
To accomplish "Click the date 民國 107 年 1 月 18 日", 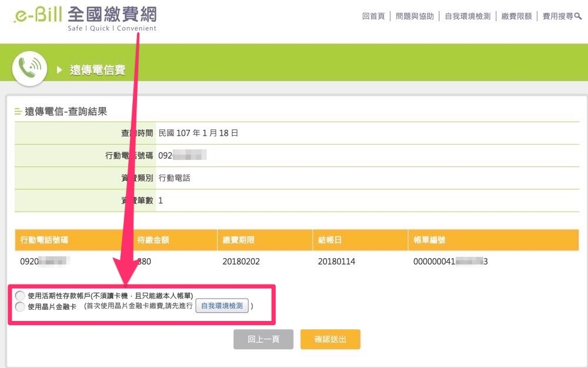I will click(x=198, y=133).
